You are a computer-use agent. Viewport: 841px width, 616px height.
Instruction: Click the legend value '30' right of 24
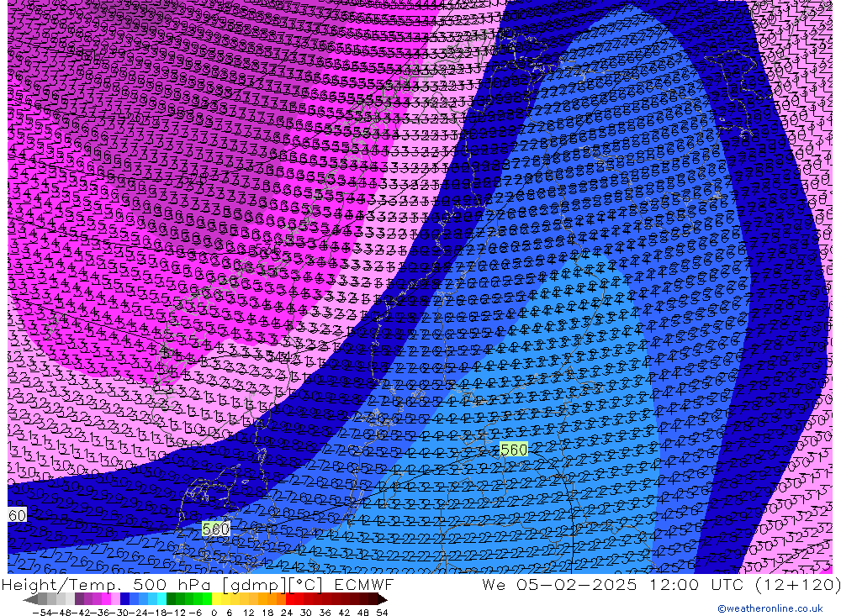(306, 613)
